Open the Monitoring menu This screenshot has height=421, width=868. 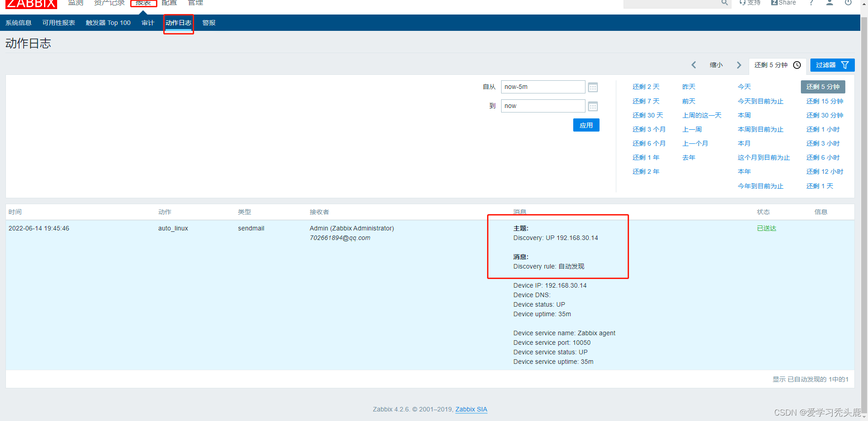[76, 3]
